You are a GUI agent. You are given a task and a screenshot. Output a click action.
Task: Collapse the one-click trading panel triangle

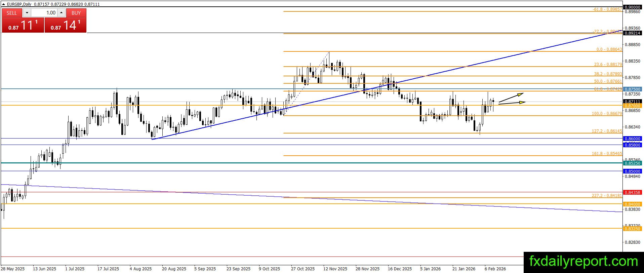point(4,4)
